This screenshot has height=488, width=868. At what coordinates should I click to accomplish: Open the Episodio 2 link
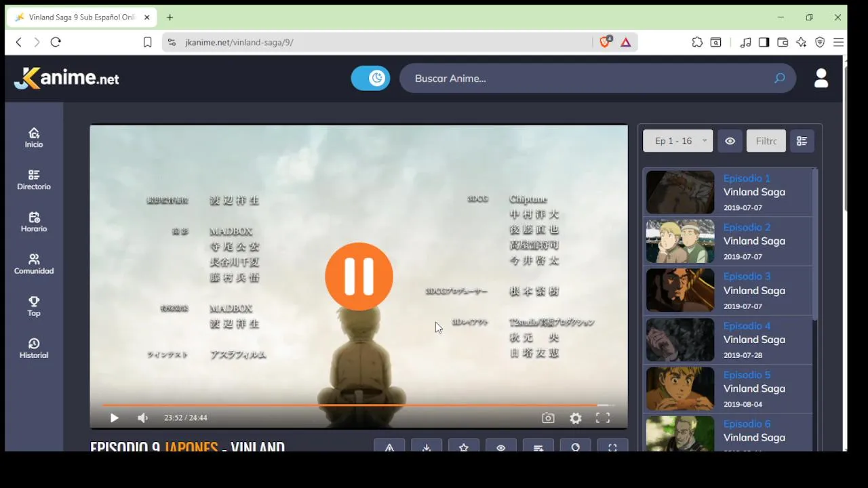coord(747,227)
